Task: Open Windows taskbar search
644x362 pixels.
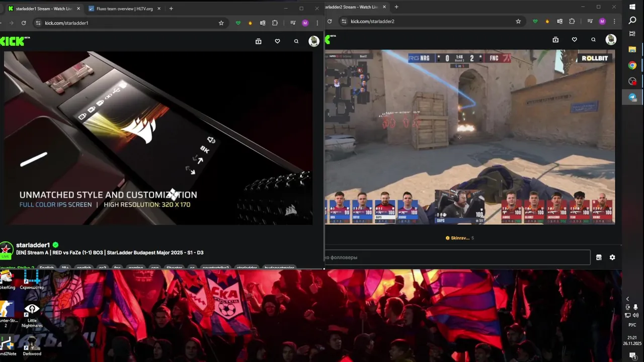Action: point(632,21)
